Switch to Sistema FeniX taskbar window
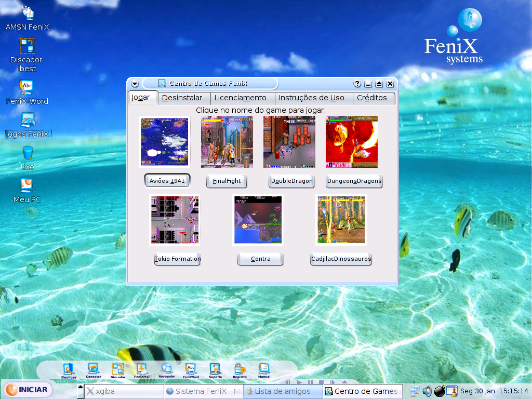Image resolution: width=532 pixels, height=399 pixels. pos(204,391)
